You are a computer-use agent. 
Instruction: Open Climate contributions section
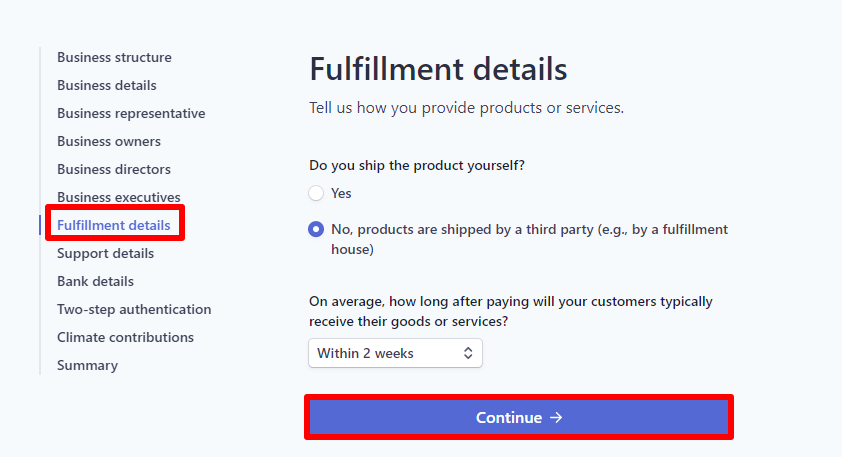point(125,337)
